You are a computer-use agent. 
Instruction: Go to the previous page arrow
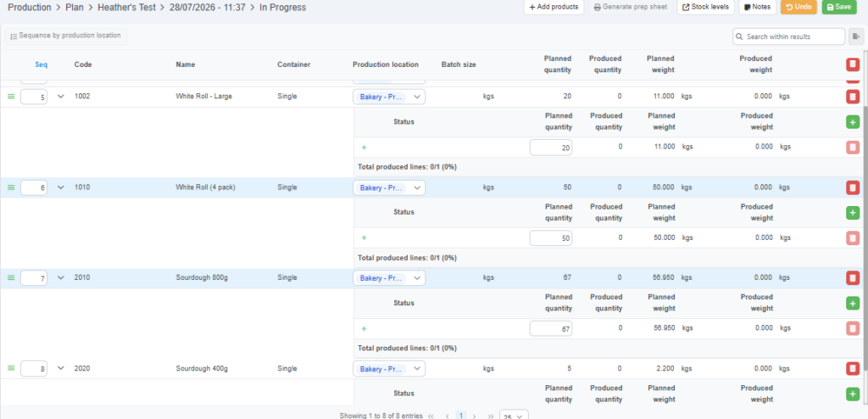tap(448, 416)
